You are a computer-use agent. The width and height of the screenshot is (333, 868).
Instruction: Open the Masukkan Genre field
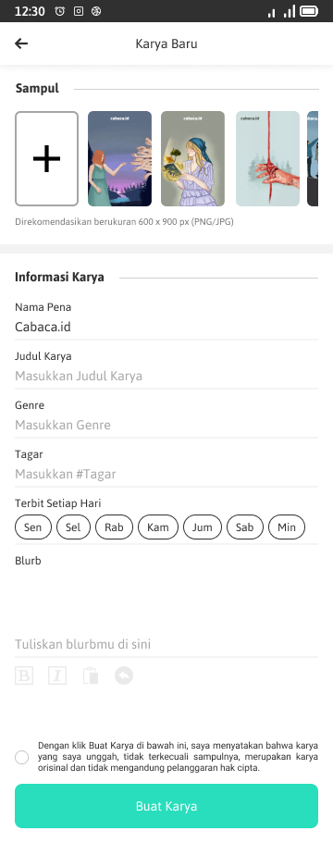[x=166, y=425]
